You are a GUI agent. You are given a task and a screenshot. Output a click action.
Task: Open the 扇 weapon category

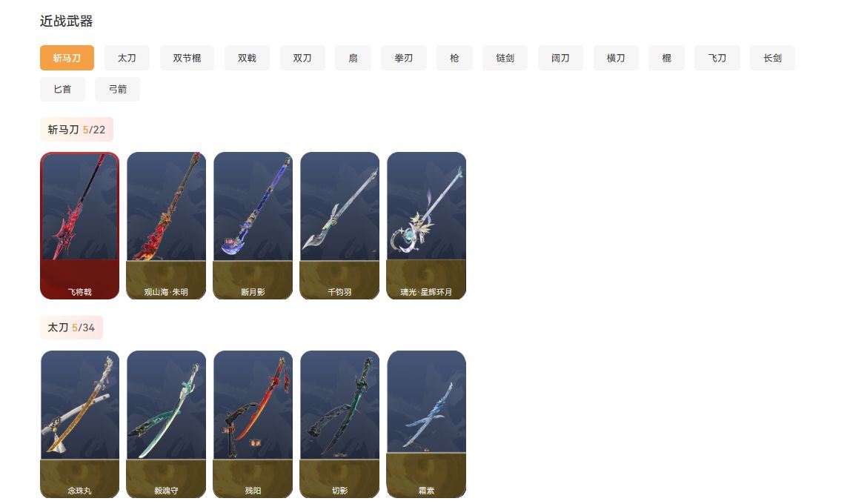(353, 58)
